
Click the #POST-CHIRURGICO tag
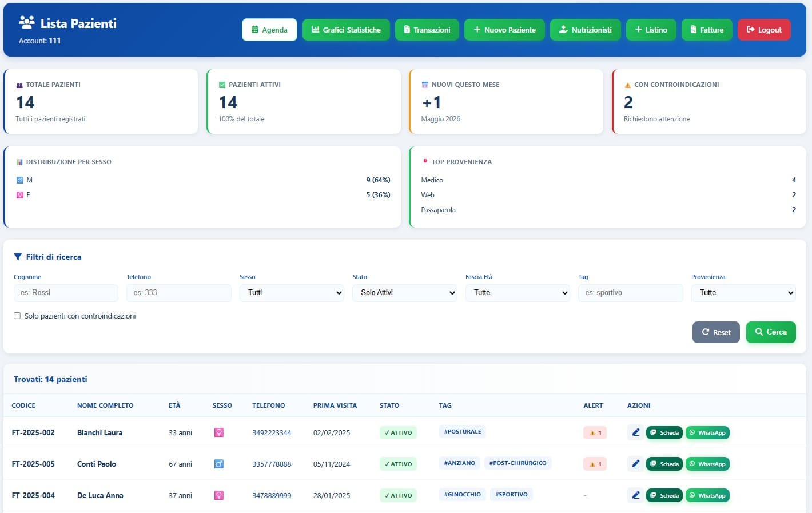[518, 463]
